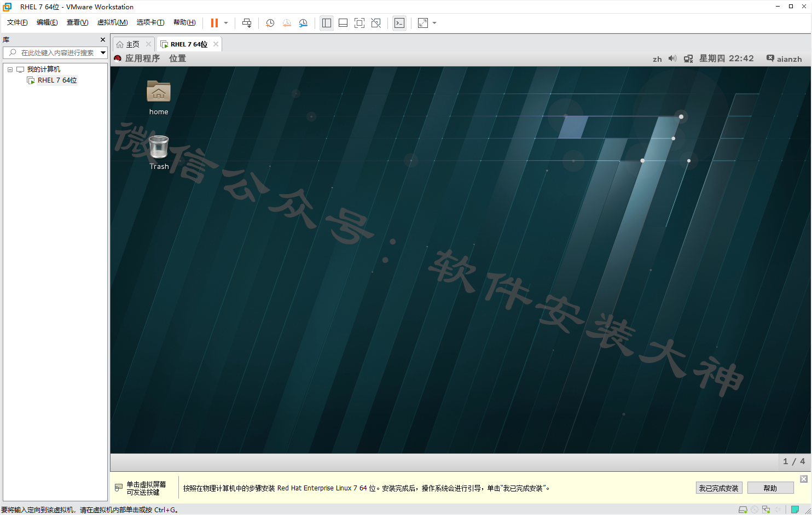Open the power options dropdown arrow beside Pause

coord(226,23)
